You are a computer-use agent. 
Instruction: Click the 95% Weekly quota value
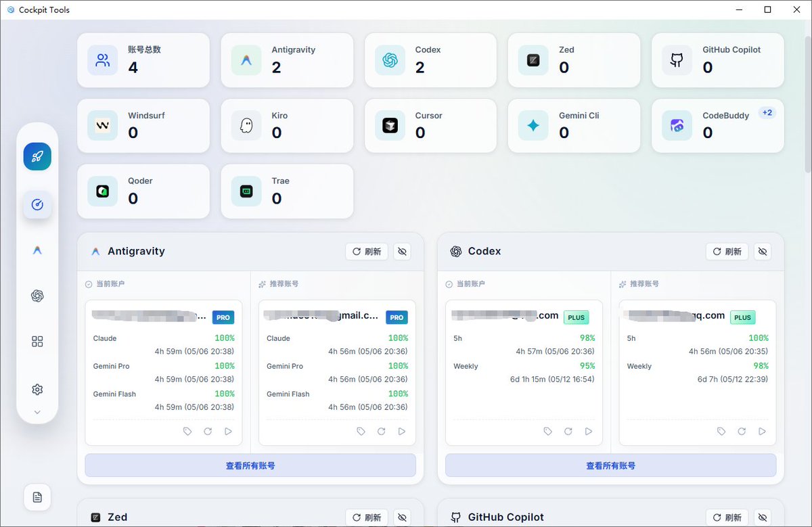pyautogui.click(x=587, y=366)
